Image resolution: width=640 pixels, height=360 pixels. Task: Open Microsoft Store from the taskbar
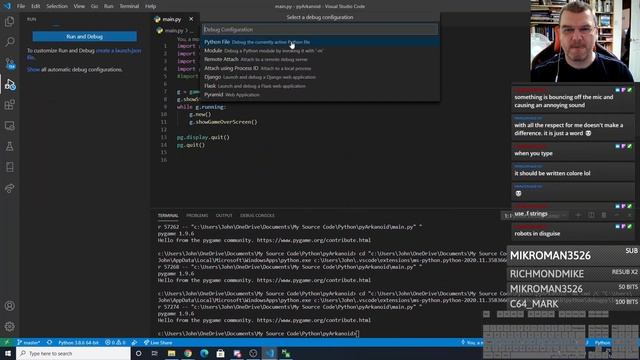[x=220, y=353]
